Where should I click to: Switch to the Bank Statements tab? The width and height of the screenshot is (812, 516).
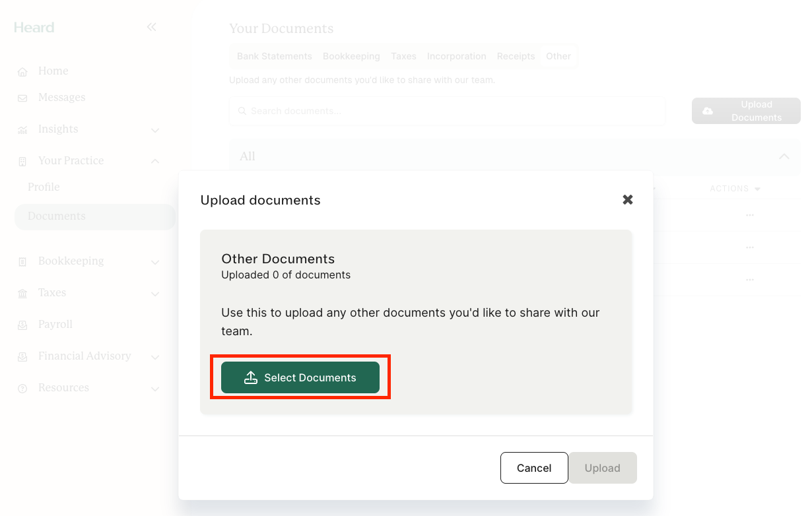point(274,56)
